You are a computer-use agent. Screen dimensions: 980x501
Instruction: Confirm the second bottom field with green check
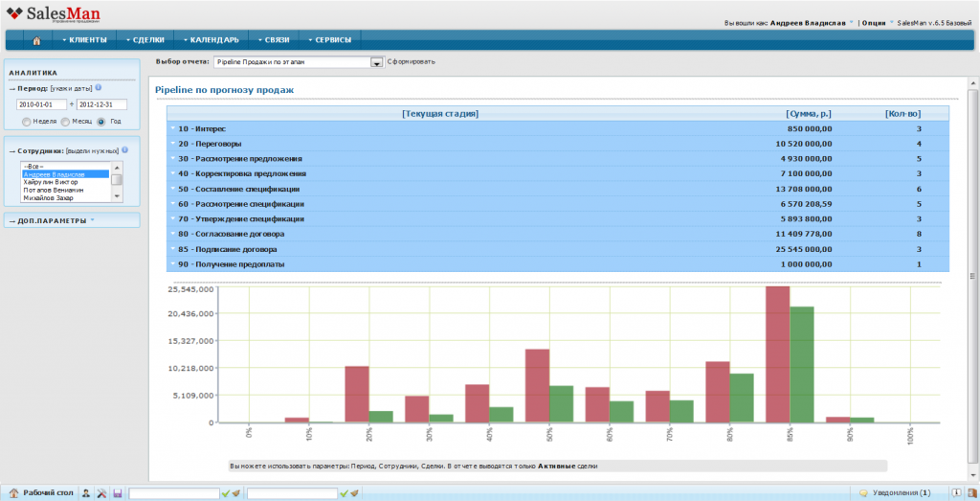(x=344, y=493)
